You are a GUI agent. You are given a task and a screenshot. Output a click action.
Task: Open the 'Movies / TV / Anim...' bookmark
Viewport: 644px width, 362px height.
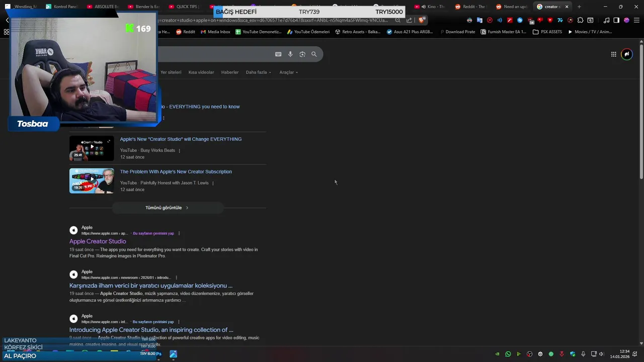(590, 32)
